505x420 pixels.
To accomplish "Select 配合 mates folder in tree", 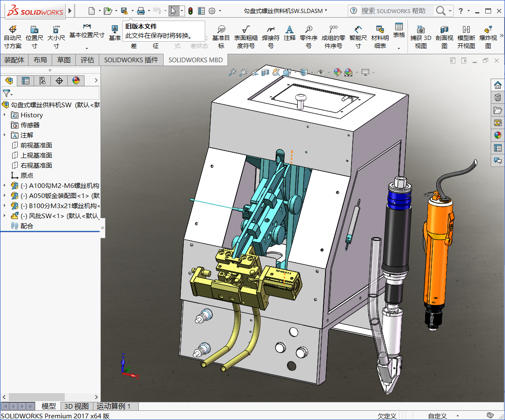I will pos(27,226).
